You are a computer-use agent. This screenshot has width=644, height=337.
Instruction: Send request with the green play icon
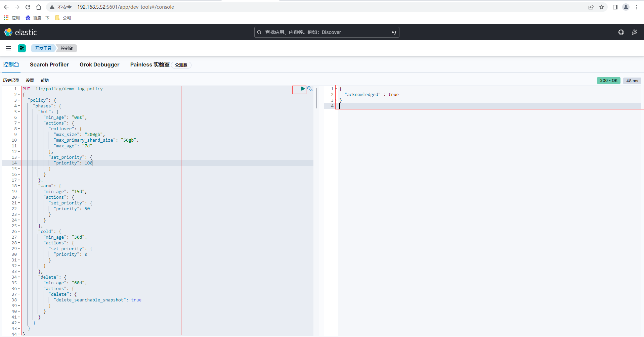pyautogui.click(x=303, y=89)
